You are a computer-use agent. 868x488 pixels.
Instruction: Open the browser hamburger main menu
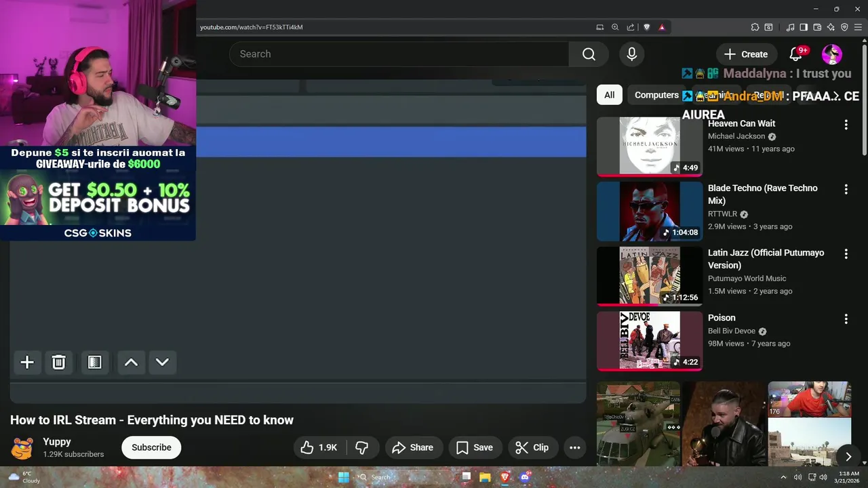(x=858, y=27)
